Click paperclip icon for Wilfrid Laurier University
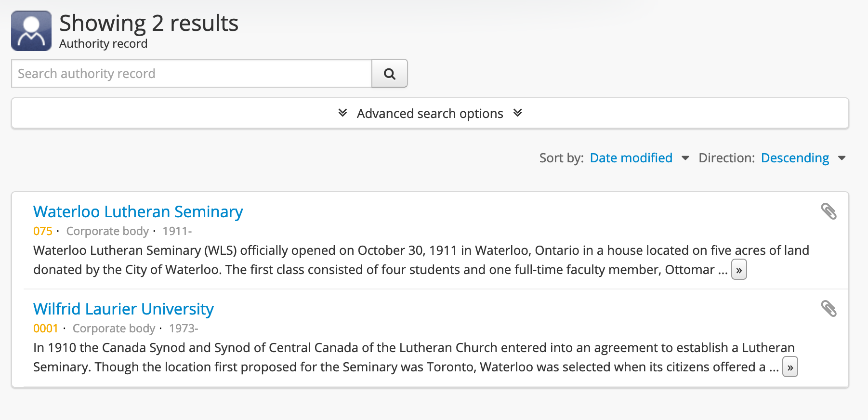Viewport: 868px width, 420px height. (829, 309)
